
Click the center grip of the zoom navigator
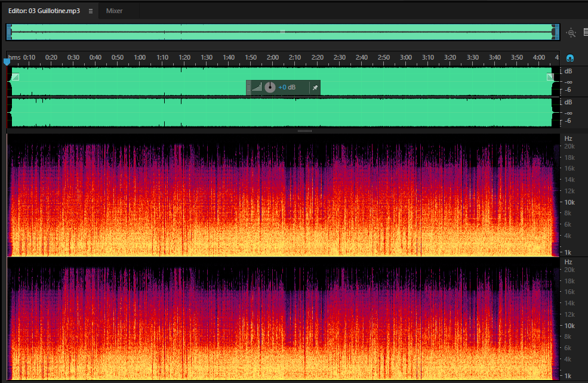[283, 32]
